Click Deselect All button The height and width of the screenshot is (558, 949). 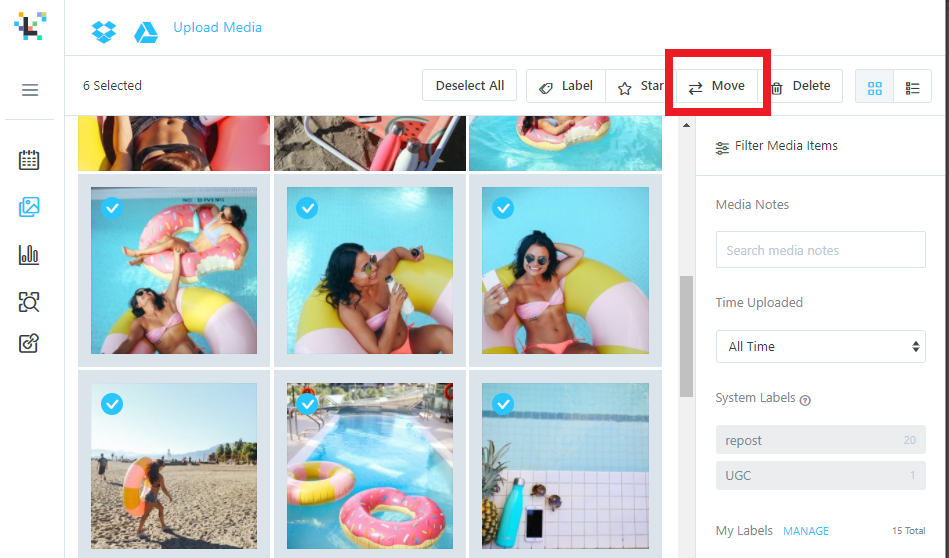[x=470, y=85]
